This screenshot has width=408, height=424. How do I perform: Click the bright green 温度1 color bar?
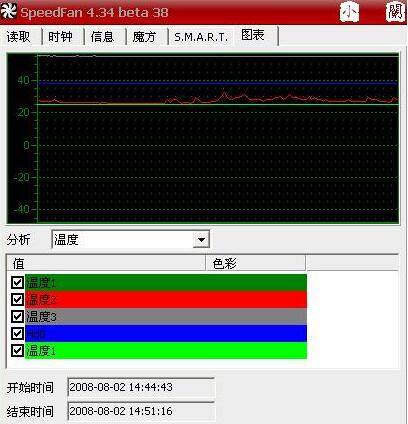click(x=166, y=351)
